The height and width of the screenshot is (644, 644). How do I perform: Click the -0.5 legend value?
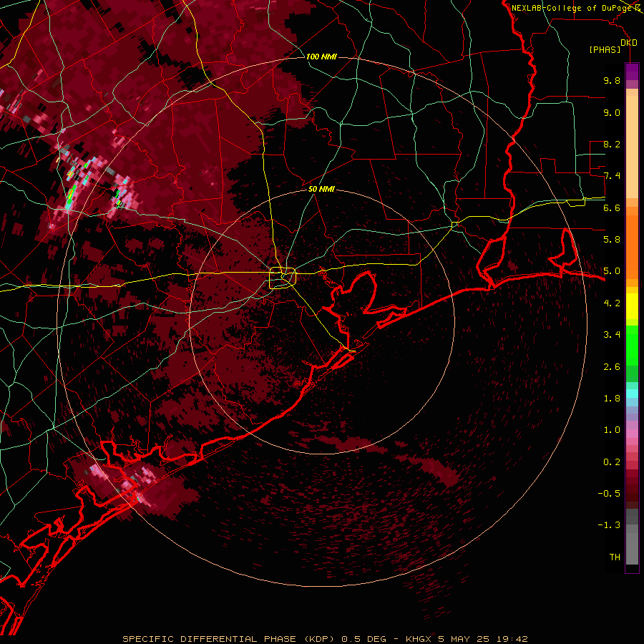[x=609, y=493]
